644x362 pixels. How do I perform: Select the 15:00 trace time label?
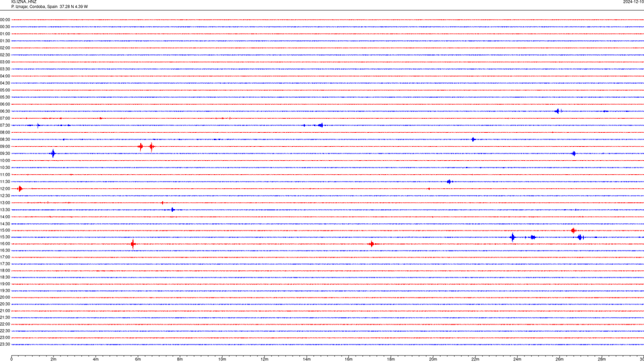click(x=5, y=231)
